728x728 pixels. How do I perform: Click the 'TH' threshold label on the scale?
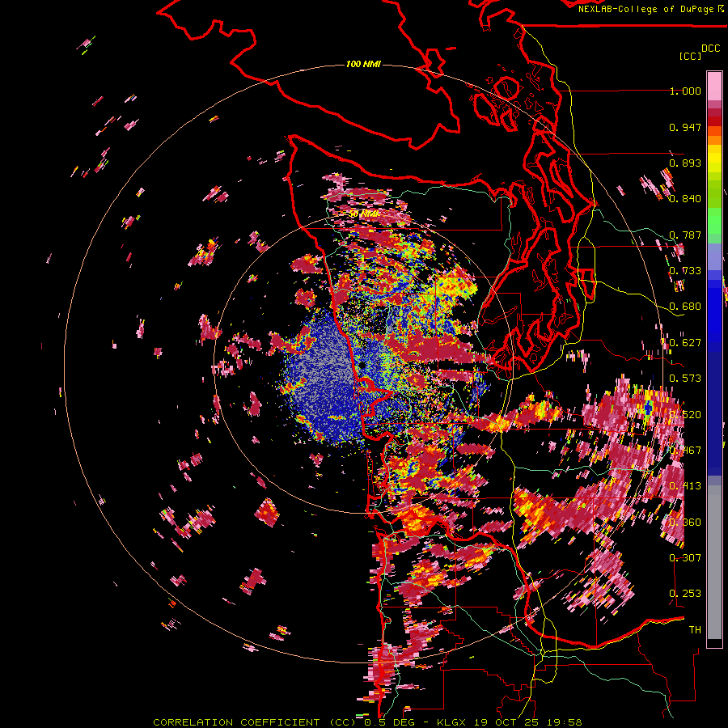point(695,629)
